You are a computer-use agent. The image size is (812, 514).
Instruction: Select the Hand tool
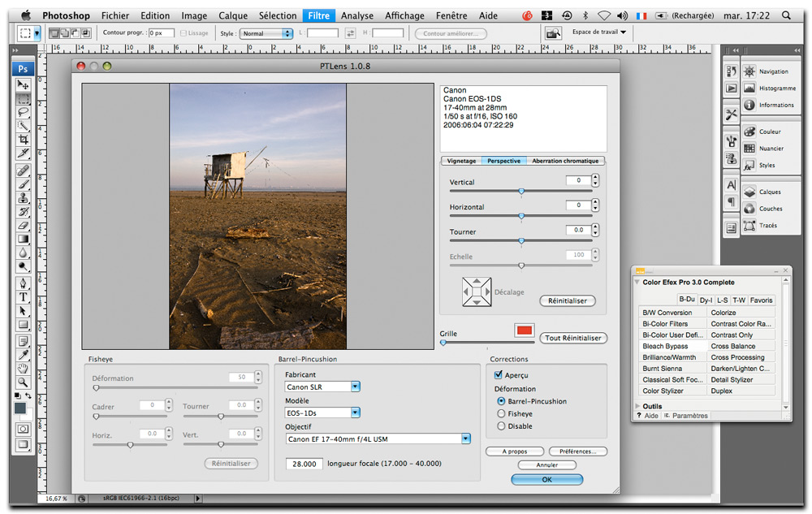click(x=24, y=369)
